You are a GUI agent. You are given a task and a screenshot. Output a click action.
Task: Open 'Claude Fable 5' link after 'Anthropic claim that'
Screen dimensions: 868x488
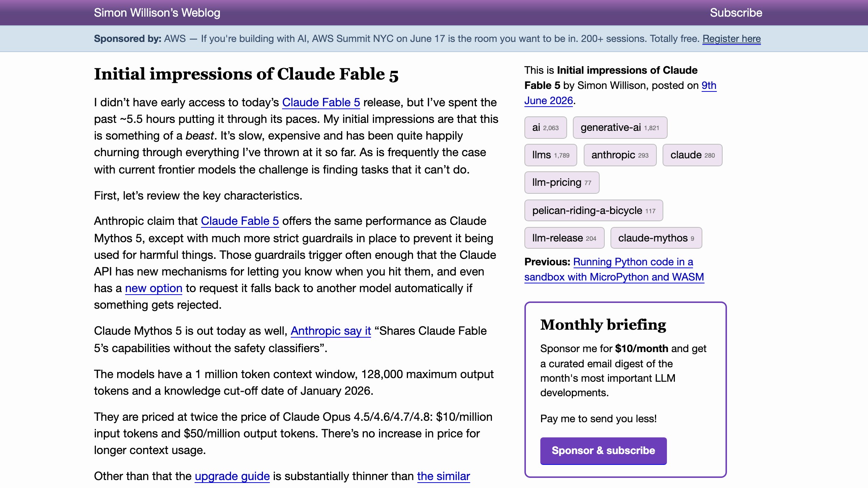tap(240, 221)
